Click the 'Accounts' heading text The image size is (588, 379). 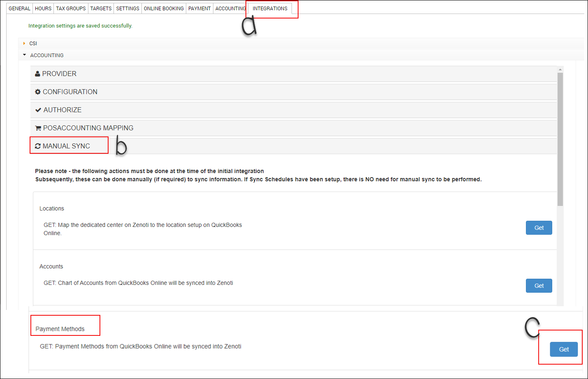click(51, 266)
